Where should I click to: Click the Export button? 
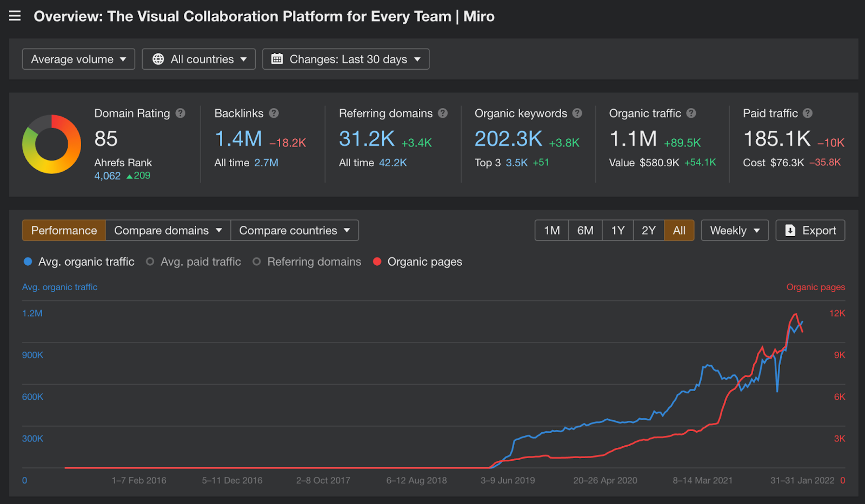click(x=810, y=230)
